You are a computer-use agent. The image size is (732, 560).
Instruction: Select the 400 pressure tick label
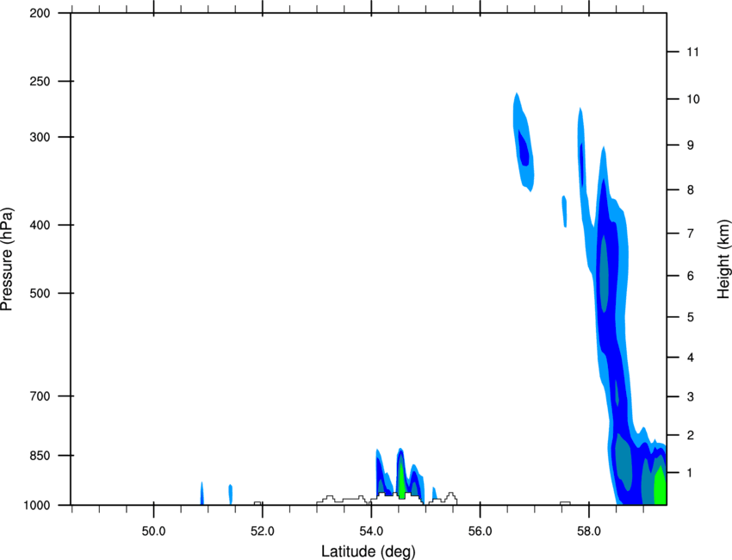pyautogui.click(x=40, y=225)
